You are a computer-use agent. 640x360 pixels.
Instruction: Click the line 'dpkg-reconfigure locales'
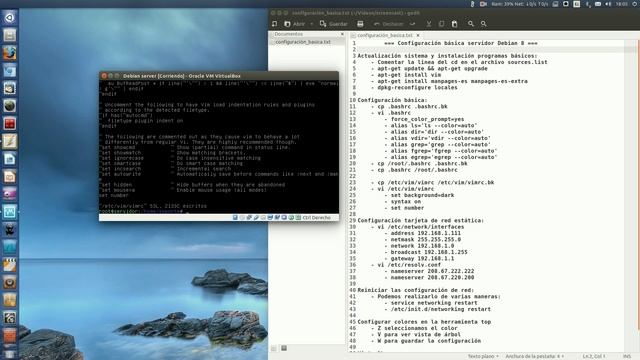[417, 87]
